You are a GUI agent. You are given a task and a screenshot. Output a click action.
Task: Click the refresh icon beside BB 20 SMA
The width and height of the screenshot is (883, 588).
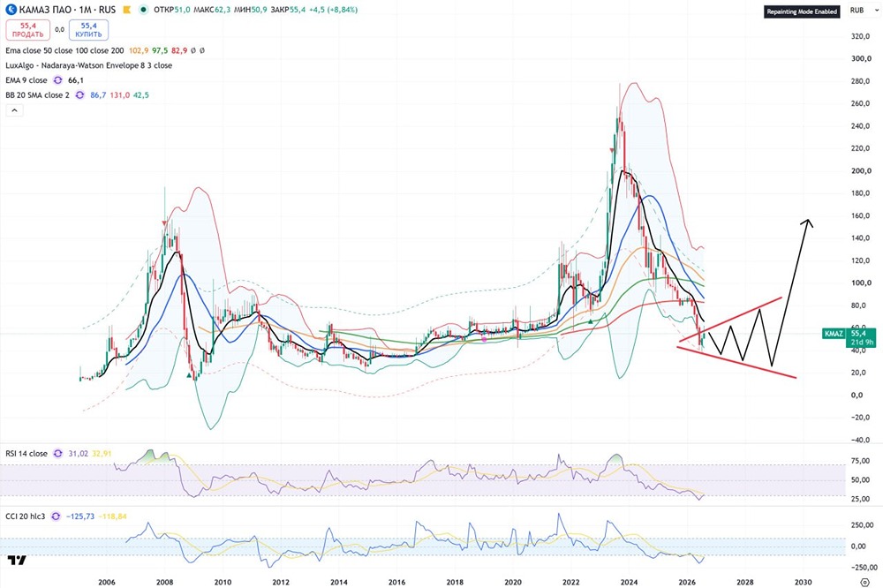pyautogui.click(x=79, y=95)
